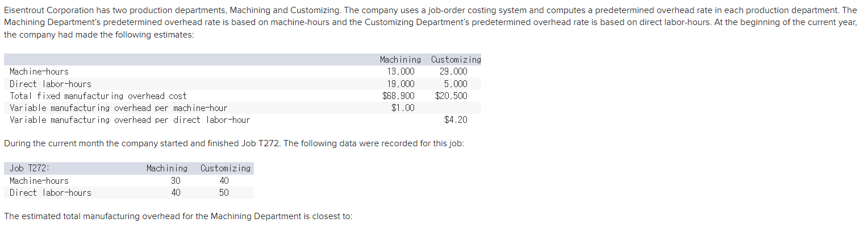Select the $4.20 variable overhead rate
The width and height of the screenshot is (868, 243).
pos(456,120)
